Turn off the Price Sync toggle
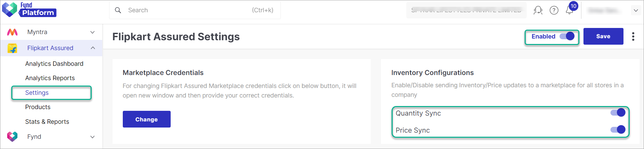644x149 pixels. (618, 130)
